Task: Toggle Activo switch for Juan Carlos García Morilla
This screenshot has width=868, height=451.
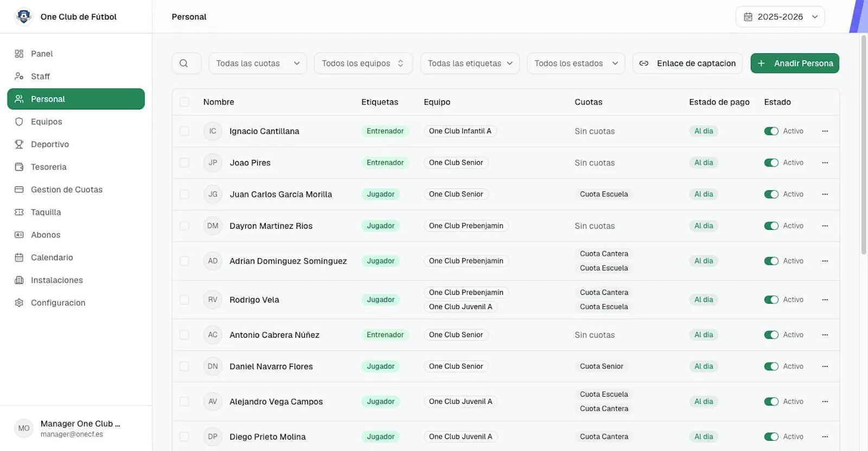Action: (771, 194)
